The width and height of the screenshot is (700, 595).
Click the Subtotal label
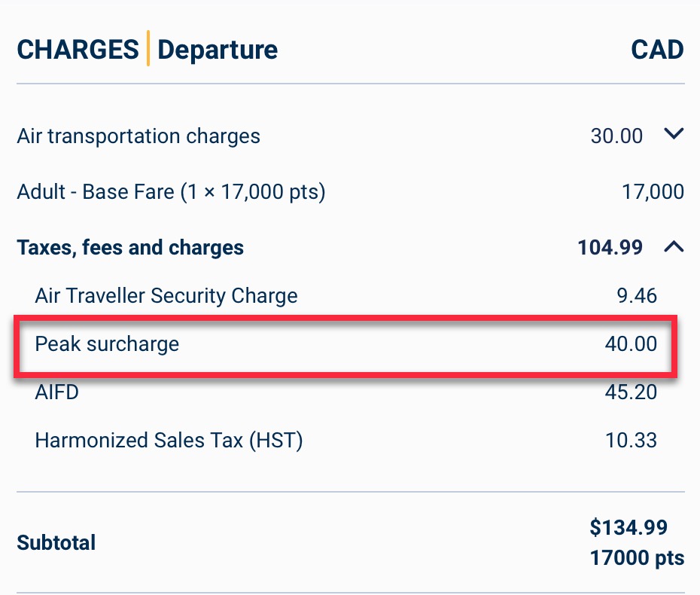pyautogui.click(x=56, y=542)
